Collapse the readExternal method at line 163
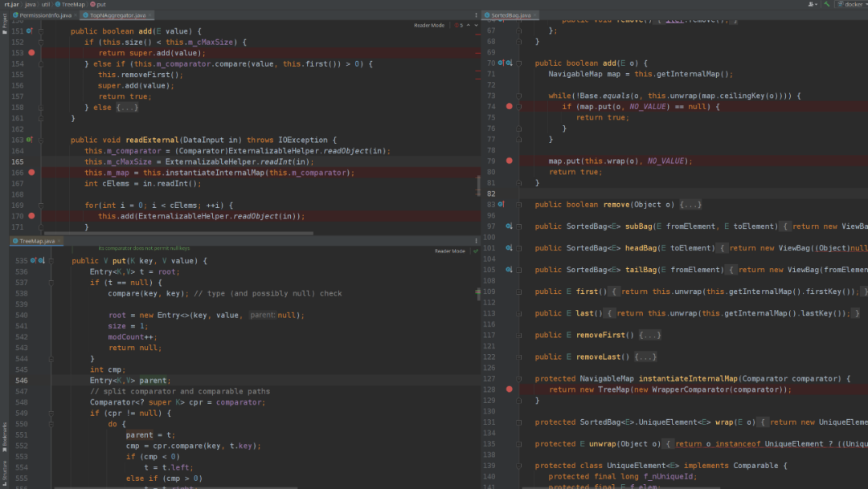The height and width of the screenshot is (489, 868). click(41, 140)
